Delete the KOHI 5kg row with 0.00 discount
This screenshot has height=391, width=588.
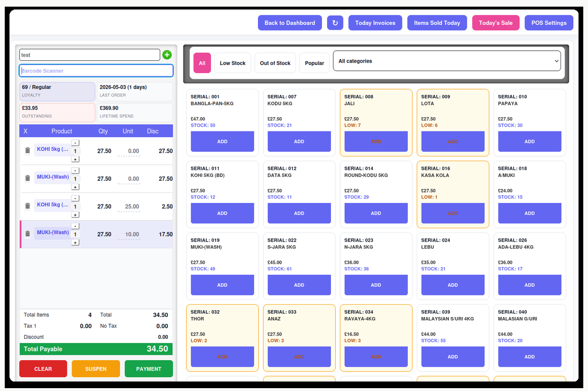[28, 150]
